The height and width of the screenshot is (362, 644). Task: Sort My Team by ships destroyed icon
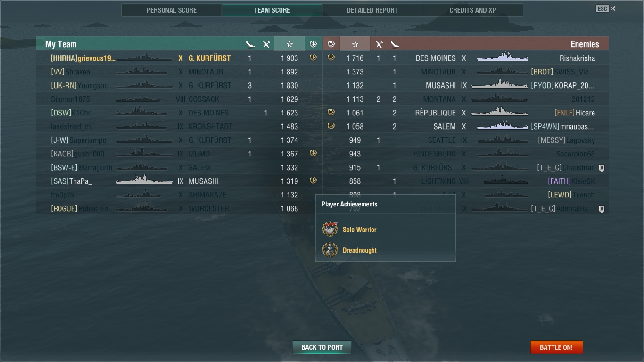pos(250,44)
